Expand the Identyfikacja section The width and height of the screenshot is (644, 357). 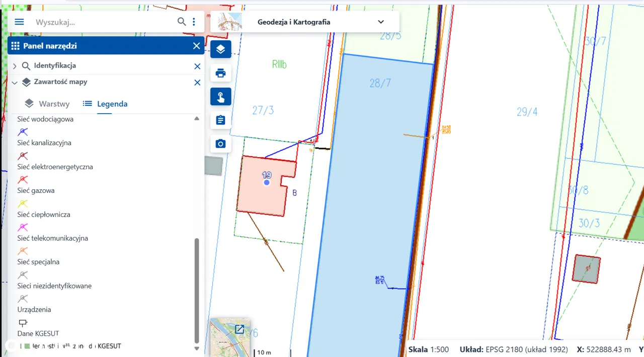[14, 66]
